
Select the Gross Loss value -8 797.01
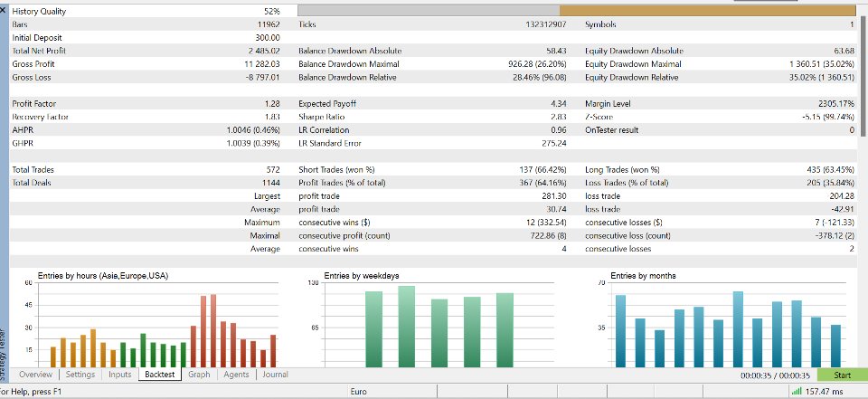[262, 78]
